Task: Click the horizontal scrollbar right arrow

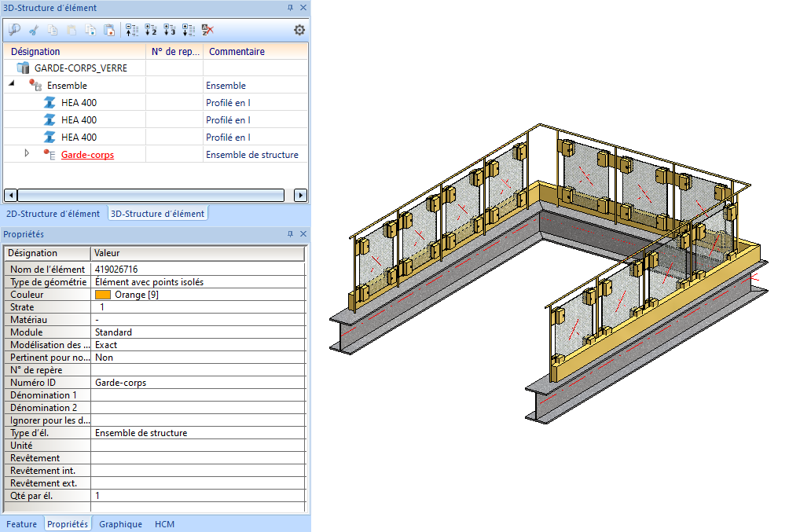Action: (x=300, y=195)
